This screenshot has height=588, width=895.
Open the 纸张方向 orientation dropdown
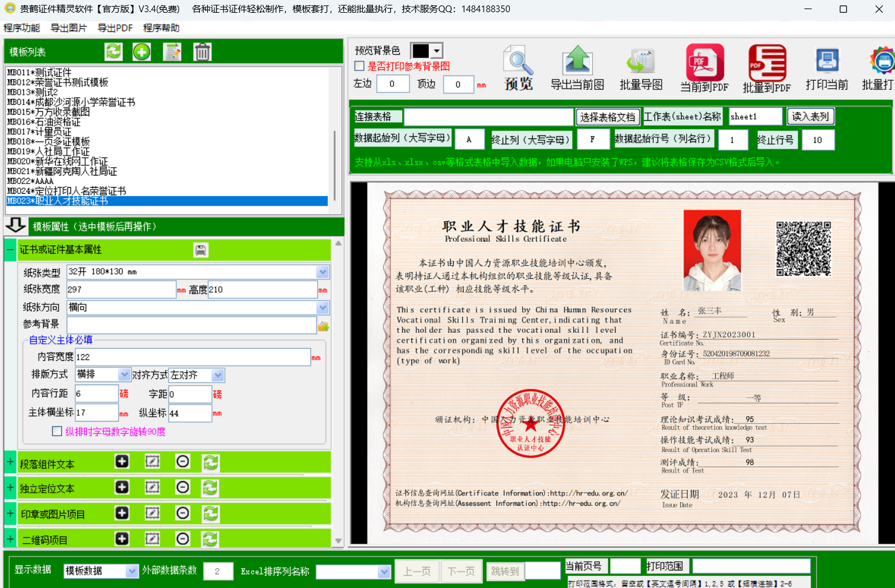point(323,308)
